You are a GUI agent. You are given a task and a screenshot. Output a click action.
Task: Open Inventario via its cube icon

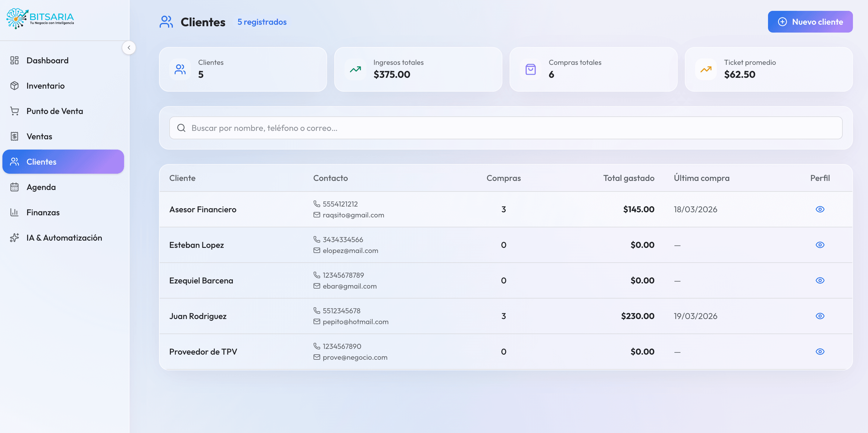pos(14,86)
